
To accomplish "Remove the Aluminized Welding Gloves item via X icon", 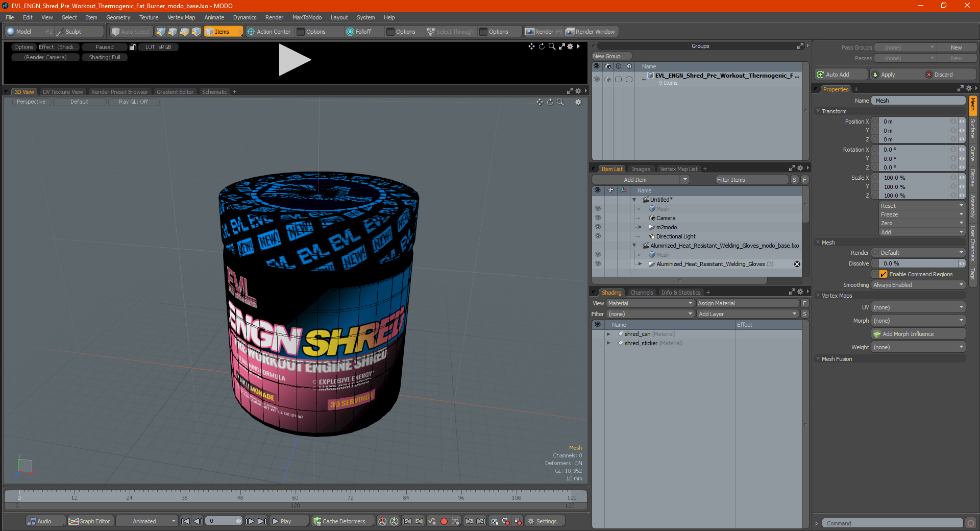I will pyautogui.click(x=797, y=264).
